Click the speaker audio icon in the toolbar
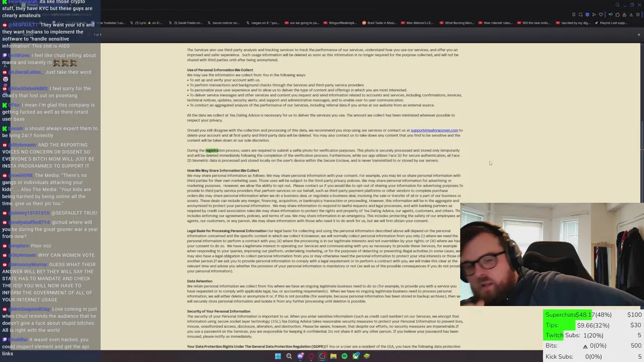 pyautogui.click(x=611, y=15)
